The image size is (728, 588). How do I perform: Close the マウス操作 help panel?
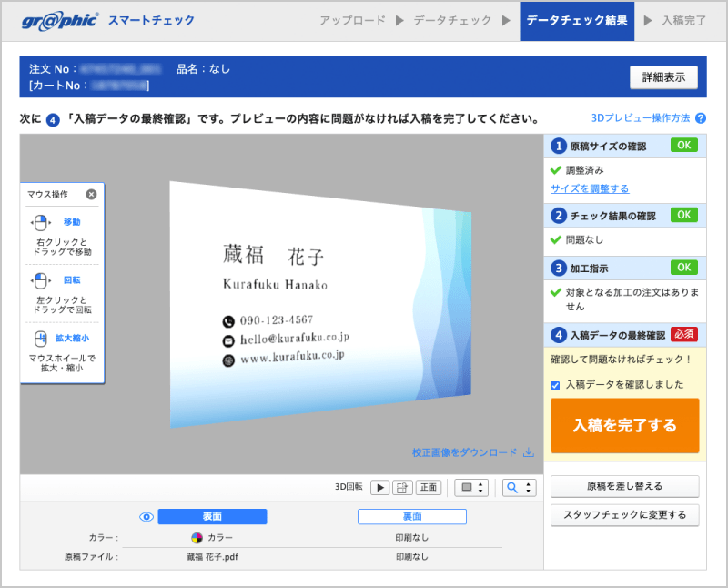90,193
